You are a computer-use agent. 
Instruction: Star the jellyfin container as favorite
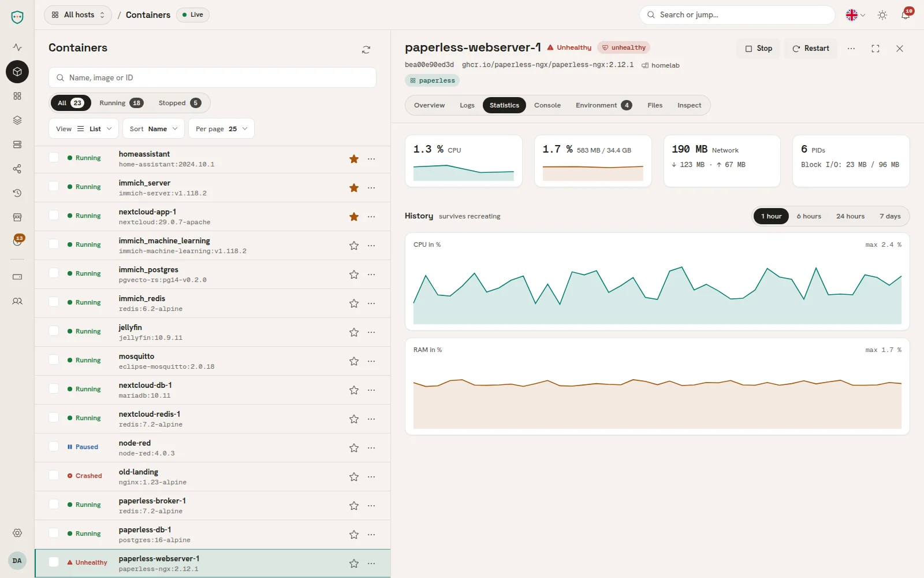coord(354,332)
